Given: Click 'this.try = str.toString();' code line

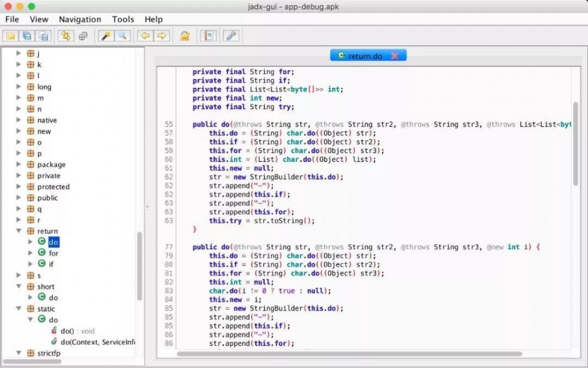Looking at the screenshot, I should [262, 221].
